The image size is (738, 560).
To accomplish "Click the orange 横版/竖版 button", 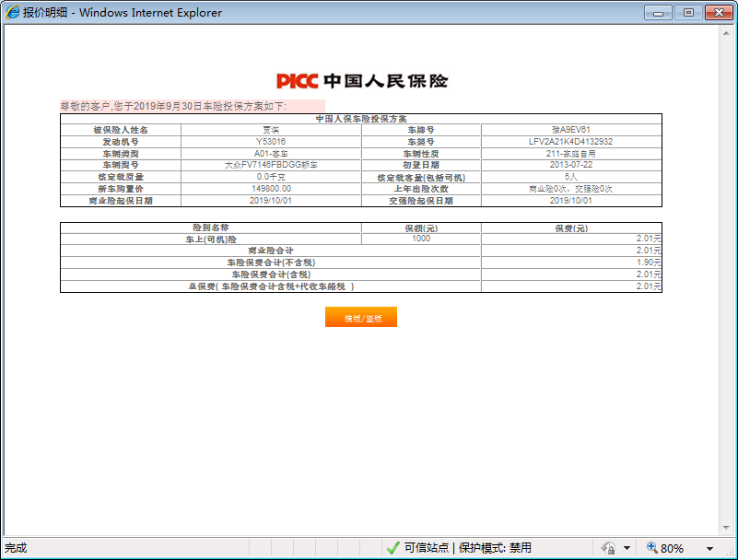I will click(x=361, y=317).
